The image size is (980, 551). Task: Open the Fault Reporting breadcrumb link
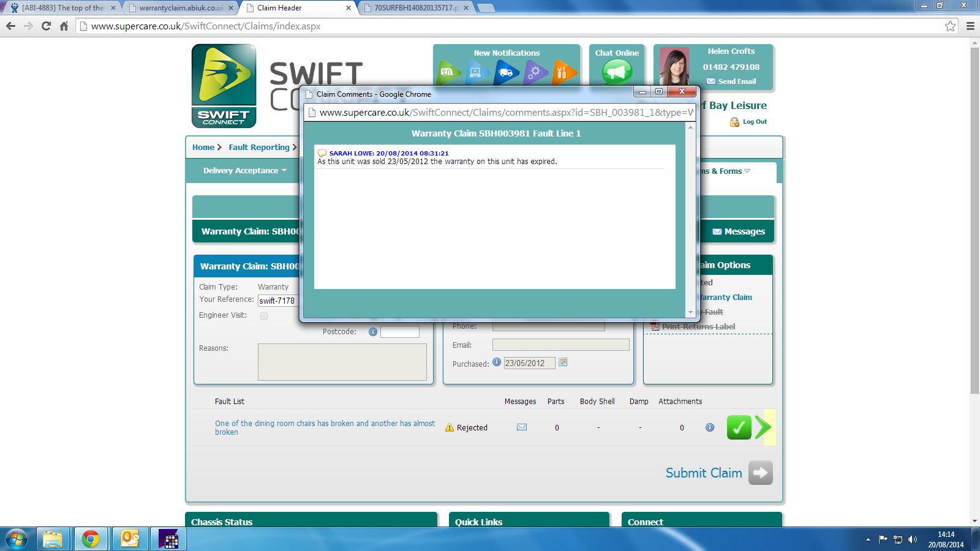pos(259,148)
